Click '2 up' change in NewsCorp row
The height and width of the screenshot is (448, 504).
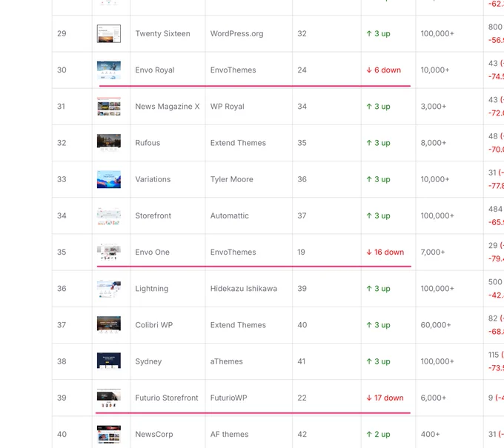pos(378,434)
